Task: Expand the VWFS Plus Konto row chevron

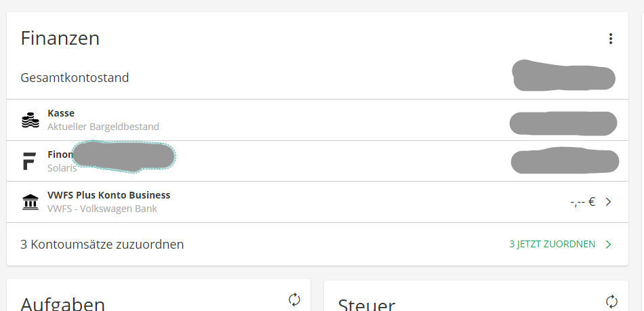Action: tap(608, 202)
